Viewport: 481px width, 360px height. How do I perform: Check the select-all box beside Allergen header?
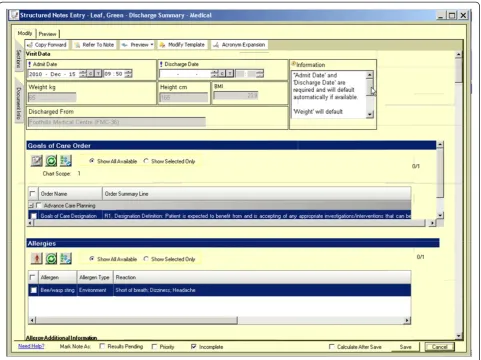pos(33,277)
